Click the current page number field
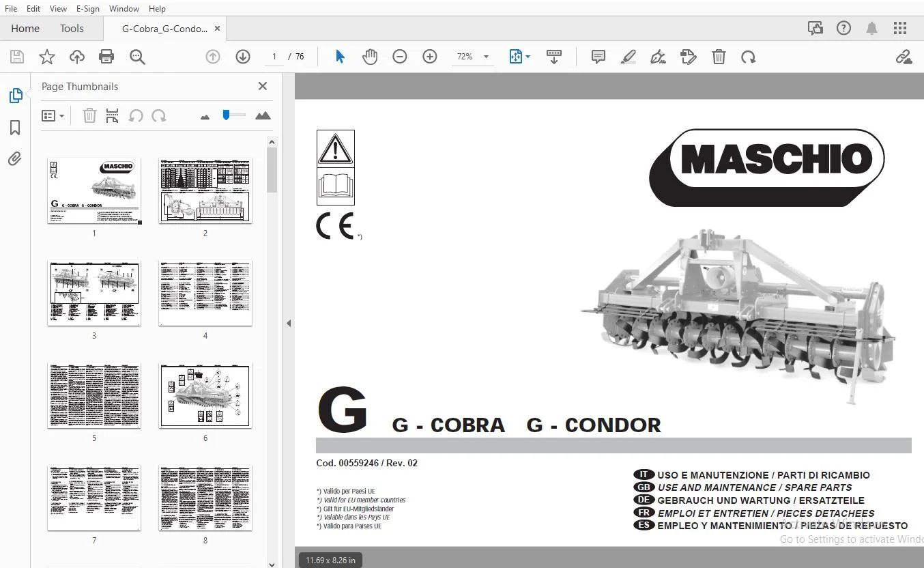The image size is (924, 568). [274, 57]
